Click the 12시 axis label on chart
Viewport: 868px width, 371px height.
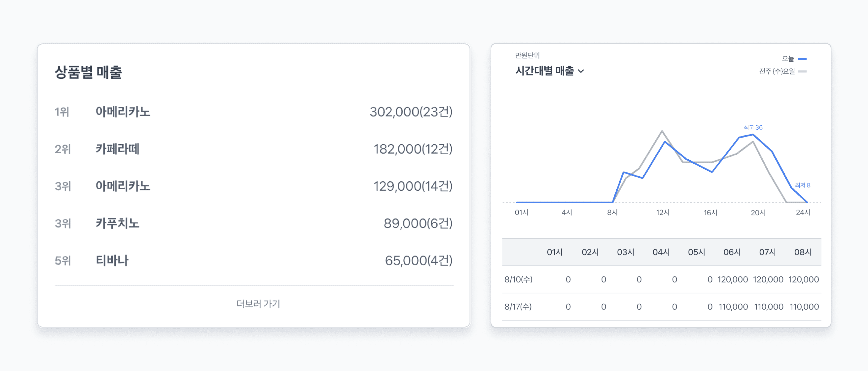[662, 212]
